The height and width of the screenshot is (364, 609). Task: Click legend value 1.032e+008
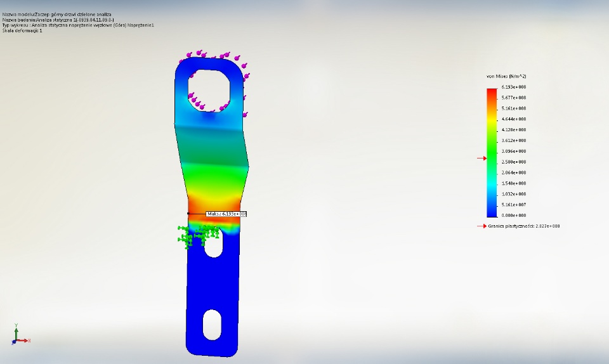pyautogui.click(x=513, y=194)
